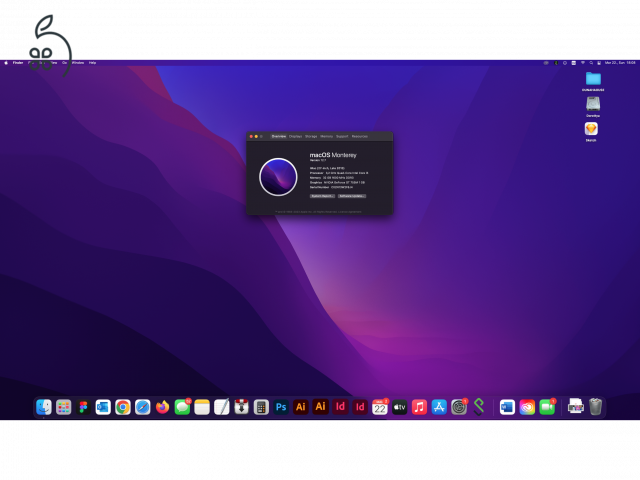Click the date and time in menu bar
Viewport: 640px width, 480px height.
(620, 63)
